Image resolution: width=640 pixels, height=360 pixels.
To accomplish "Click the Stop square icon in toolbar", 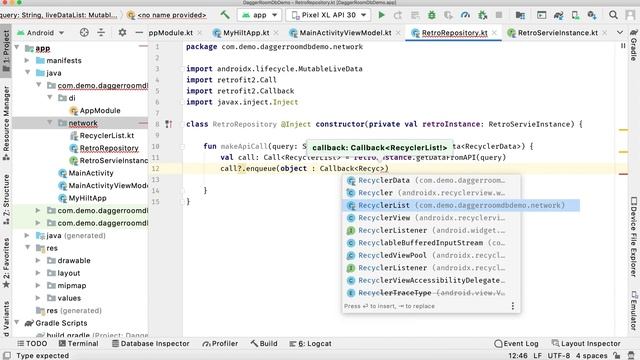I will pos(499,15).
